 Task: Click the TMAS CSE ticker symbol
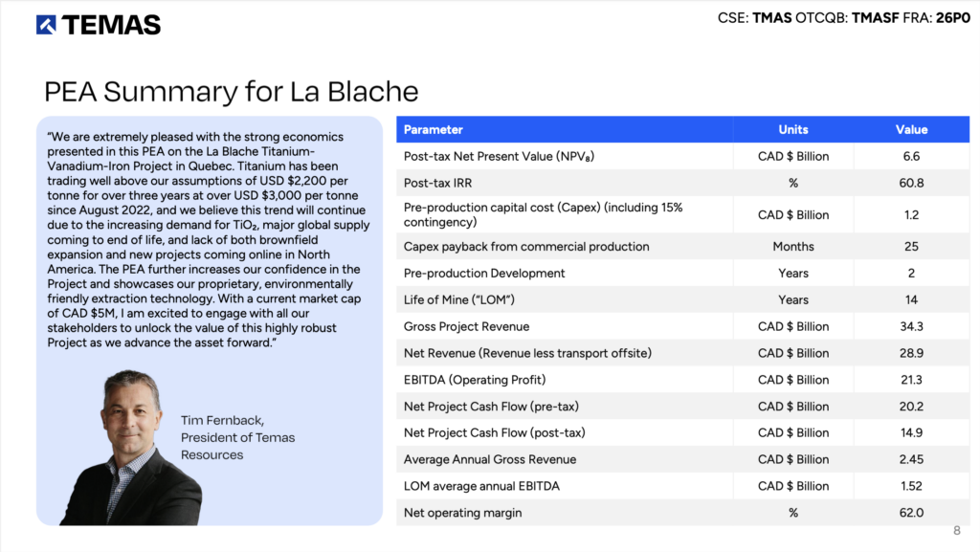tap(773, 17)
